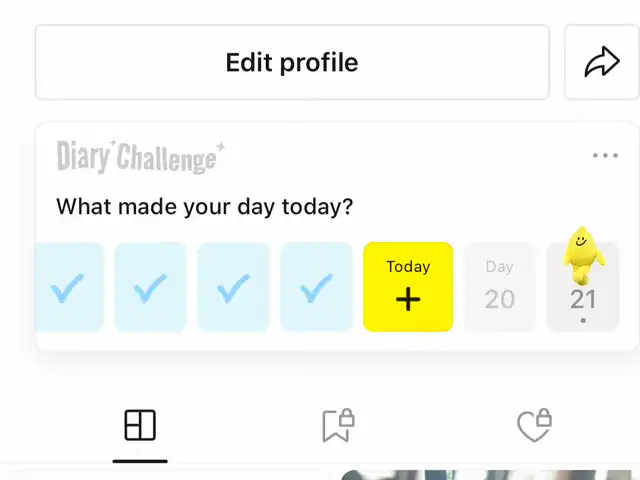The height and width of the screenshot is (480, 640).
Task: Tap the fourth checked day tile
Action: (x=316, y=287)
